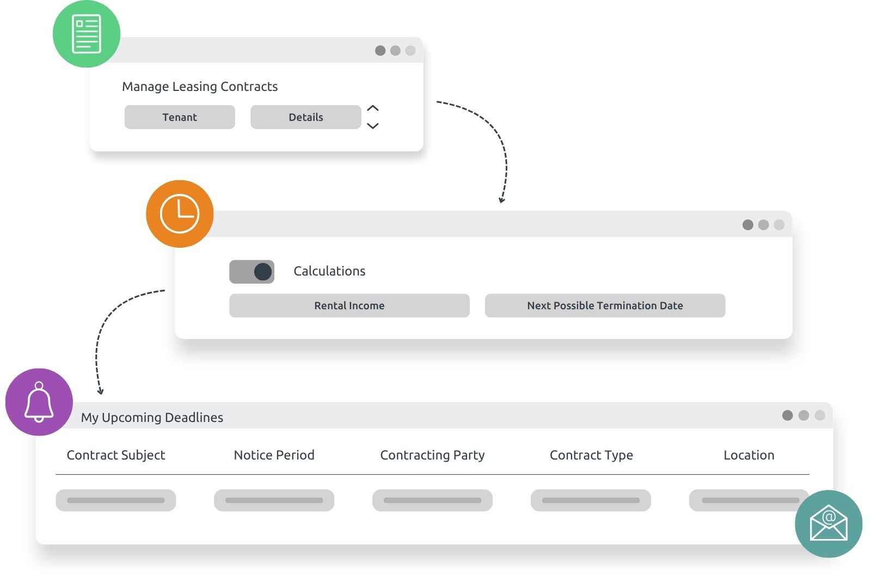Select Next Possible Termination Date

click(604, 305)
